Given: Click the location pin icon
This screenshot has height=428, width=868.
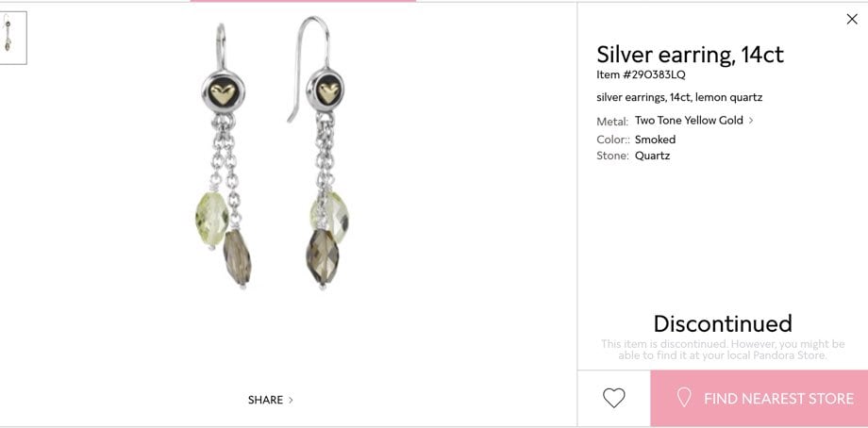Looking at the screenshot, I should 684,398.
